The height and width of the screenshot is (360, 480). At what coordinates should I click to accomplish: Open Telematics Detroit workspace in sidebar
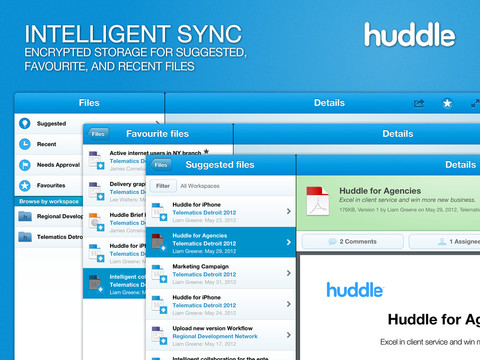click(49, 237)
